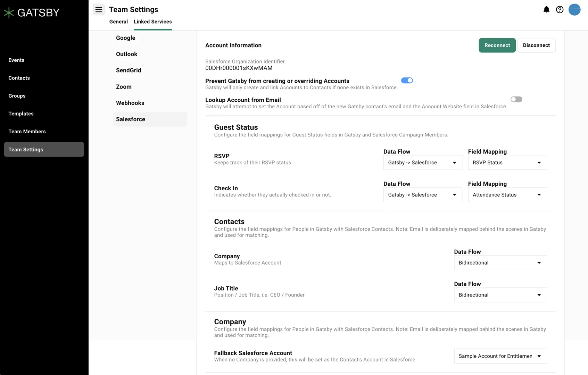Viewport: 588px width, 375px height.
Task: Click the hamburger menu icon
Action: pos(99,9)
